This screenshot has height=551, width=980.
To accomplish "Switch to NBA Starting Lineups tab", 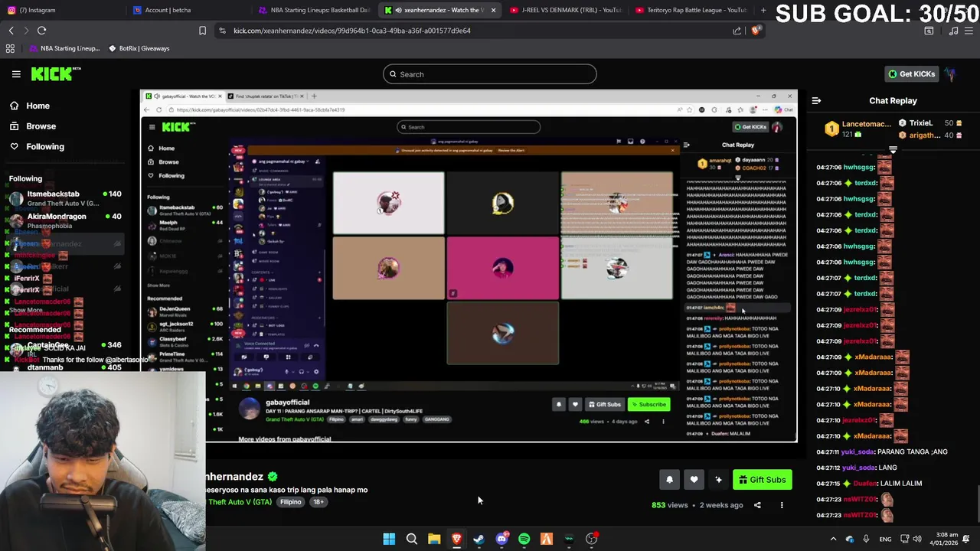I will click(314, 10).
